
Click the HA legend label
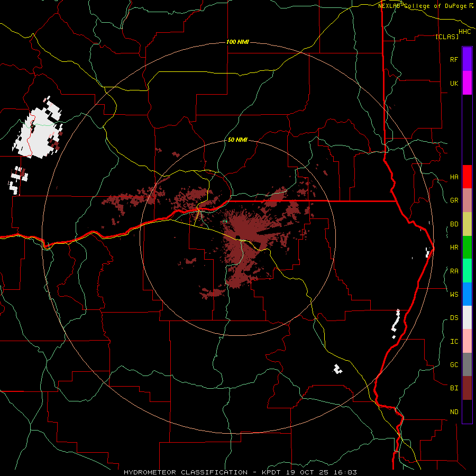pos(454,177)
